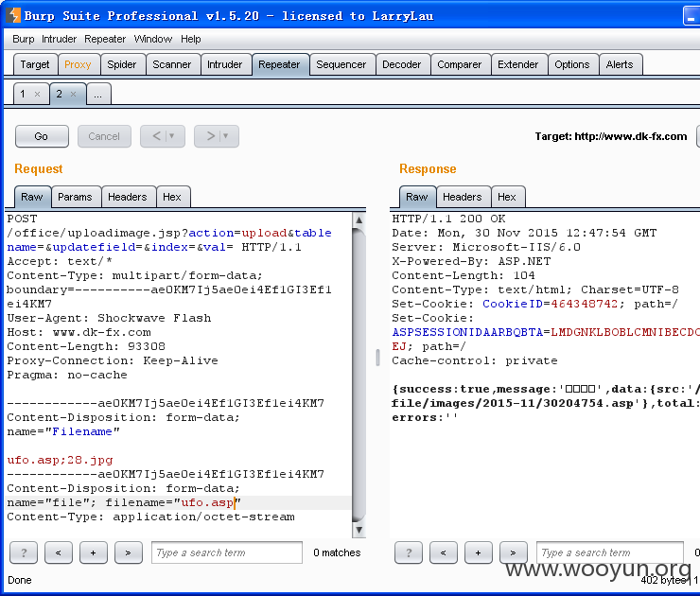This screenshot has width=700, height=596.
Task: Click request scrollbar up arrow
Action: point(359,219)
